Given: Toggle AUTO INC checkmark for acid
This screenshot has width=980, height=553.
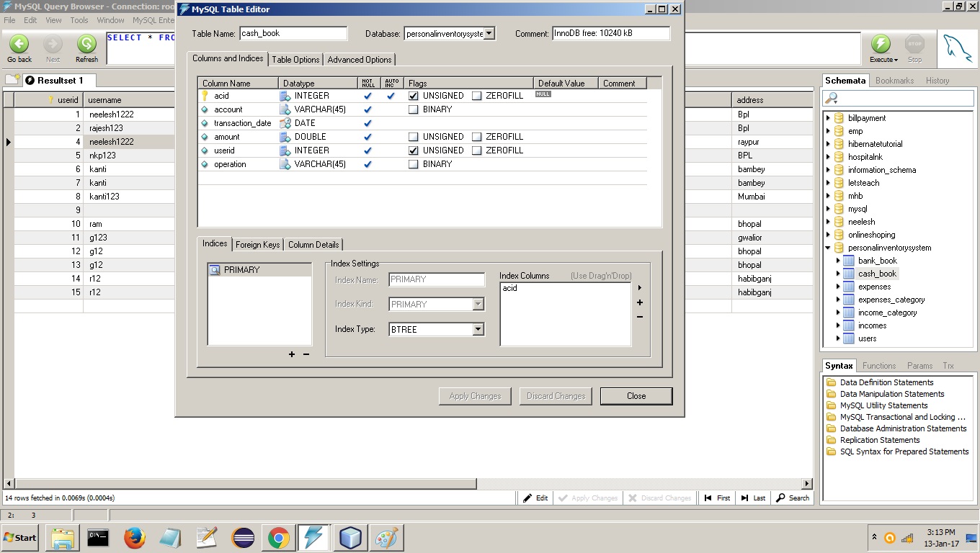Looking at the screenshot, I should pos(391,96).
